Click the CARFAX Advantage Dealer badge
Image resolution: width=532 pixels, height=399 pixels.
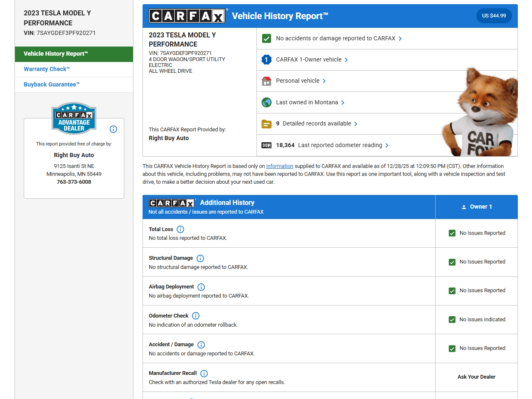pyautogui.click(x=74, y=118)
